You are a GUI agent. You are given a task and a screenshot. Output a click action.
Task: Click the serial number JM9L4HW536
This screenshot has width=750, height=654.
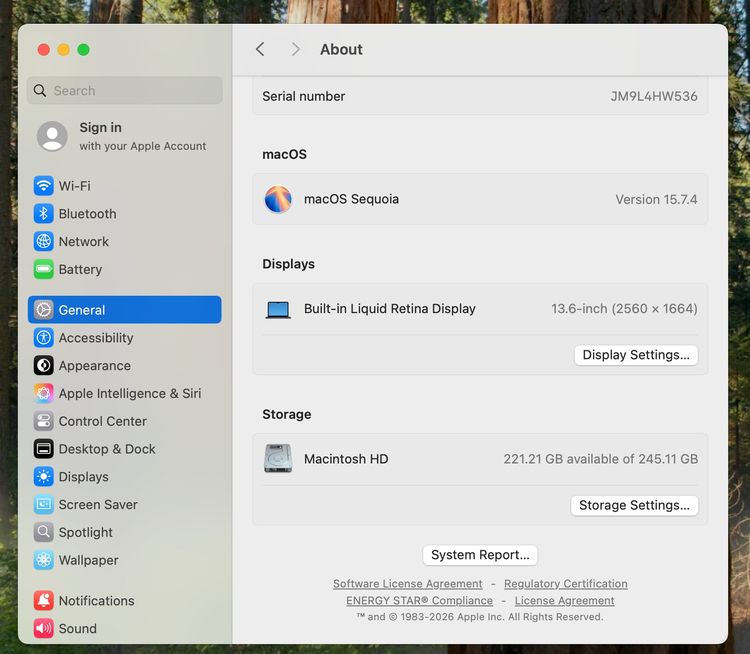tap(653, 96)
